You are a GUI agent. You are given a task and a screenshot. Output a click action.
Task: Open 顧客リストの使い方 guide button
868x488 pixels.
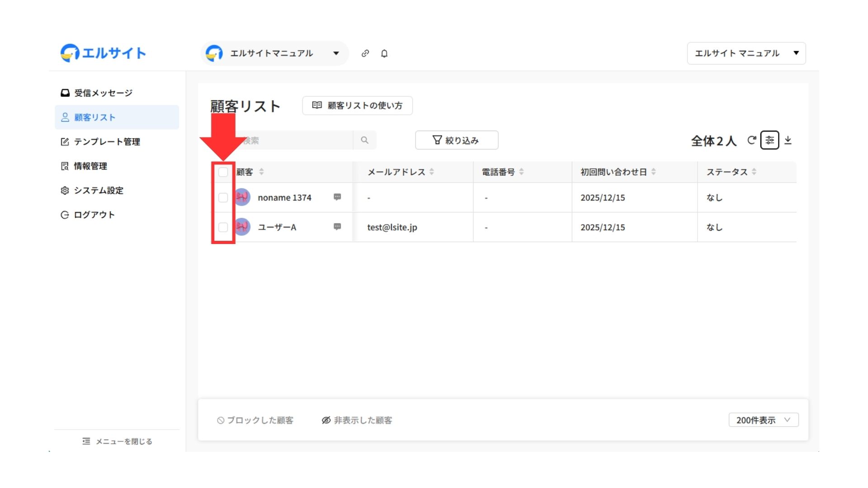pos(357,105)
